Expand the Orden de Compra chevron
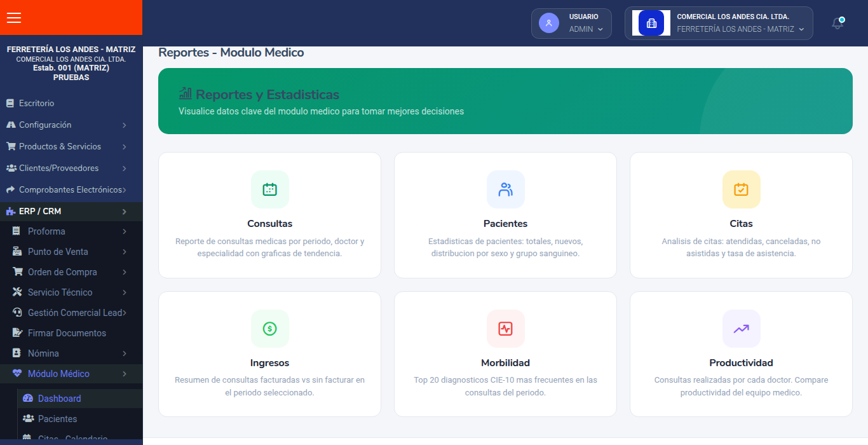This screenshot has width=868, height=445. click(x=125, y=273)
